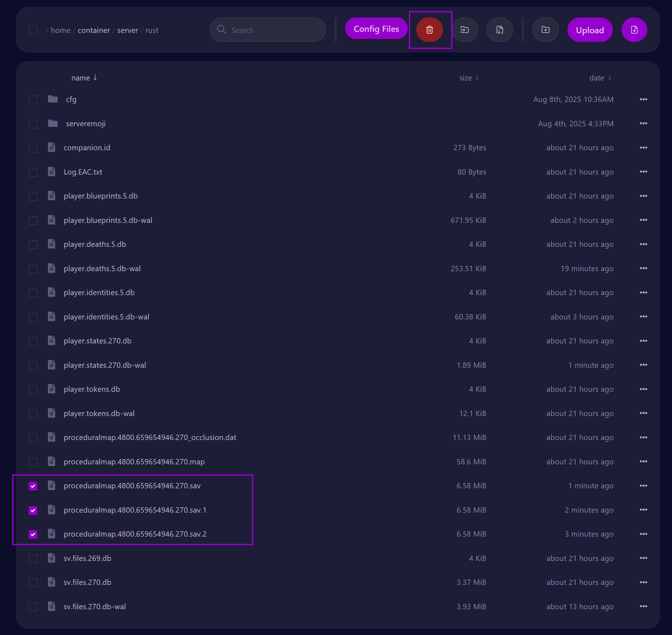Open the actions menu for Log.EAC.txt
672x635 pixels.
click(x=643, y=172)
